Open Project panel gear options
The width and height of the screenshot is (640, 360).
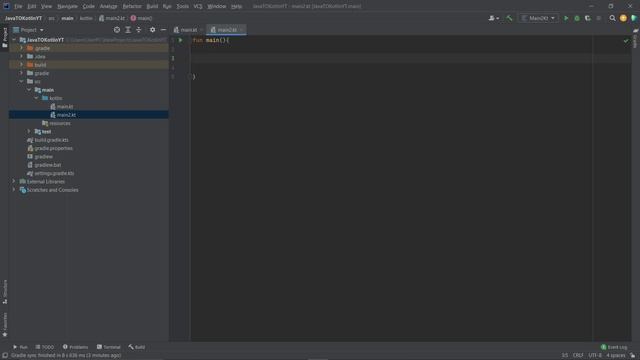[152, 30]
